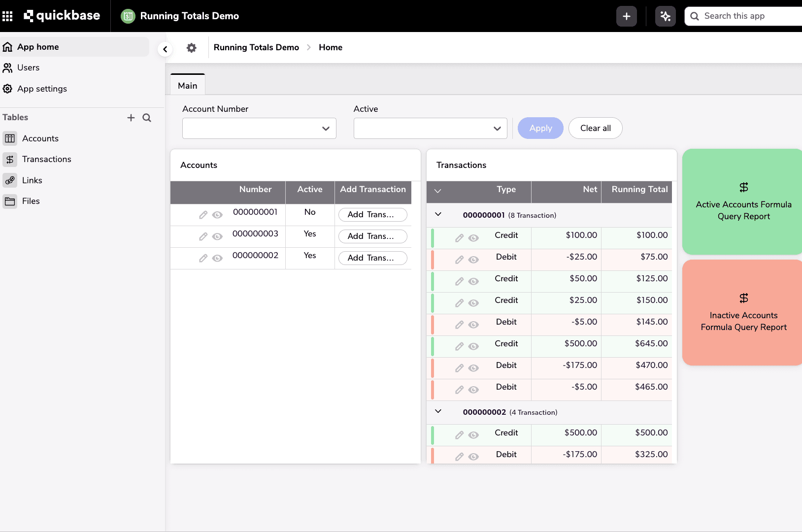Click Clear all to reset filters
The width and height of the screenshot is (802, 532).
[595, 128]
